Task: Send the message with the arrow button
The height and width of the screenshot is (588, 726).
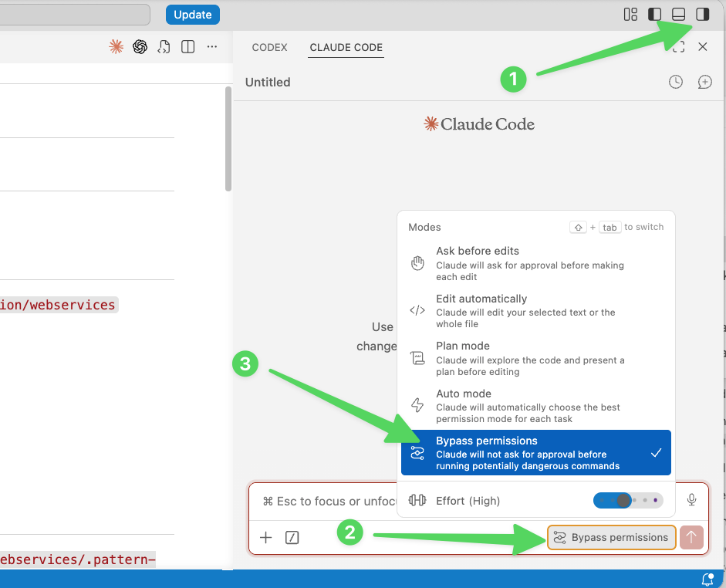Action: (691, 538)
